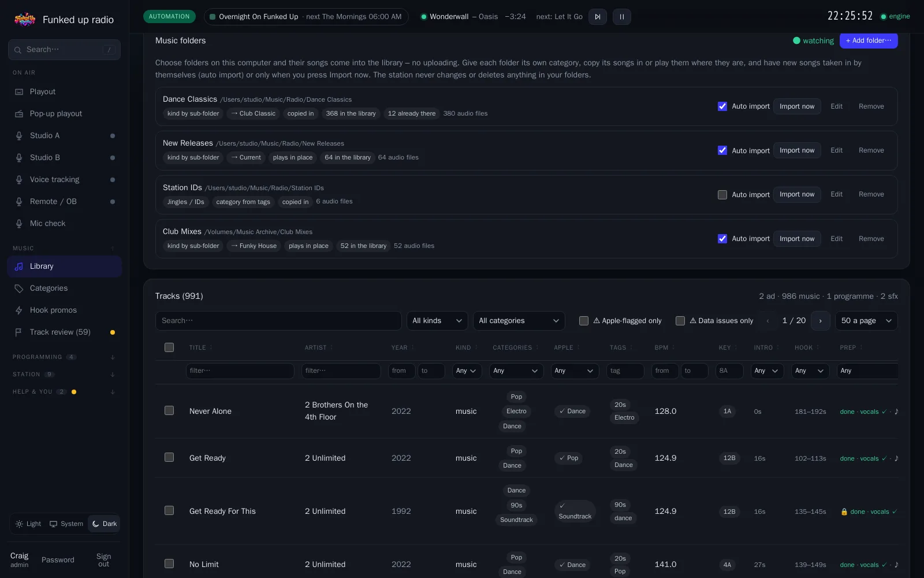Click the tracks Search field
924x578 pixels.
click(x=278, y=321)
